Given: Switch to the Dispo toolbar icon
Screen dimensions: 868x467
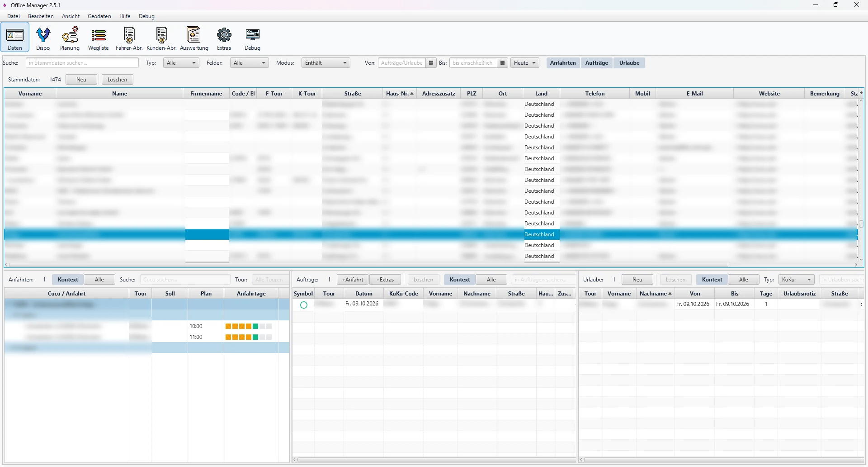Looking at the screenshot, I should (x=43, y=38).
